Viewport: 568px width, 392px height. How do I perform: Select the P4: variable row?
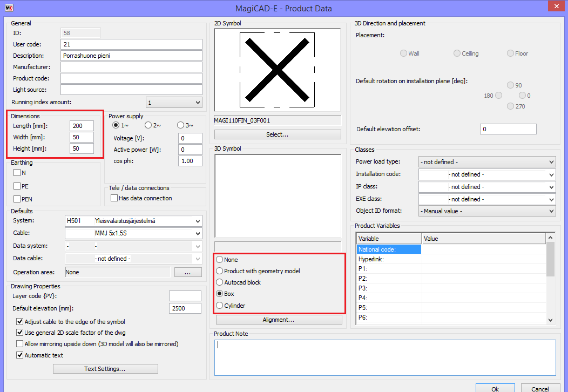point(451,298)
